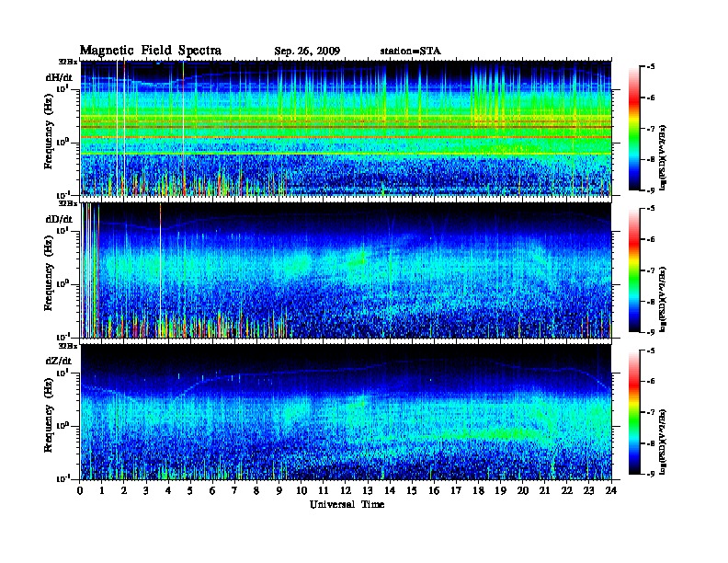The image size is (728, 563).
Task: Click hour tick label 12 on time axis
Action: click(346, 491)
